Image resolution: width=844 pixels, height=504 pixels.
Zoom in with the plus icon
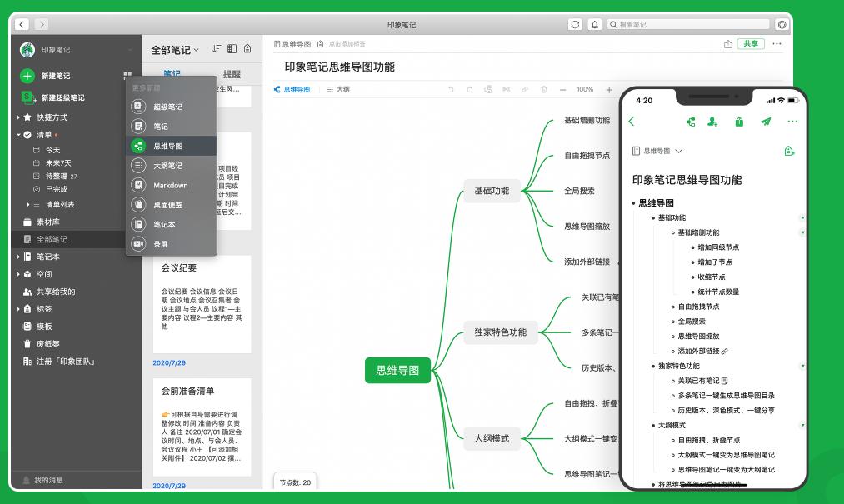pos(609,89)
